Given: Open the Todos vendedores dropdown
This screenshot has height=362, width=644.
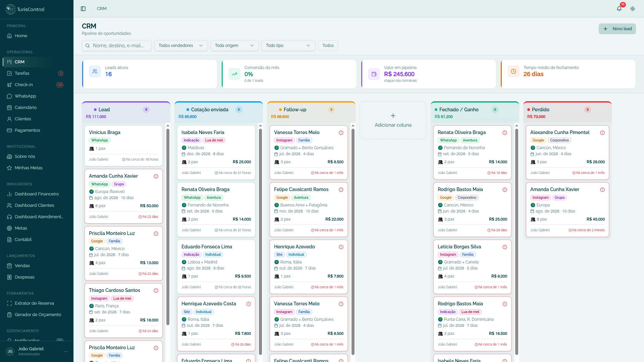Looking at the screenshot, I should [x=181, y=46].
